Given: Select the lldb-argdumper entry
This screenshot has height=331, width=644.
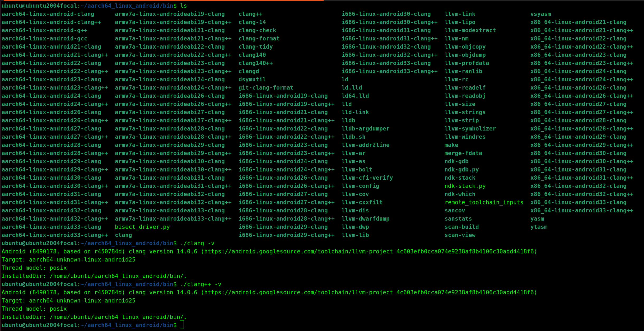Looking at the screenshot, I should point(365,129).
